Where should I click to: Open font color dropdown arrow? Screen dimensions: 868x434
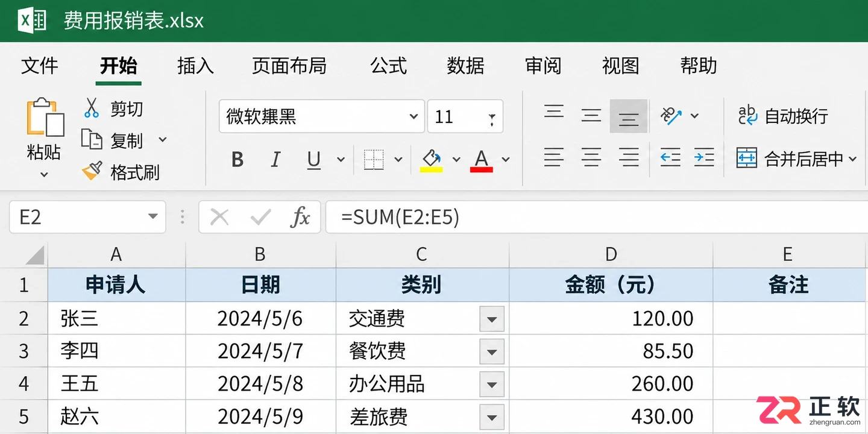506,160
